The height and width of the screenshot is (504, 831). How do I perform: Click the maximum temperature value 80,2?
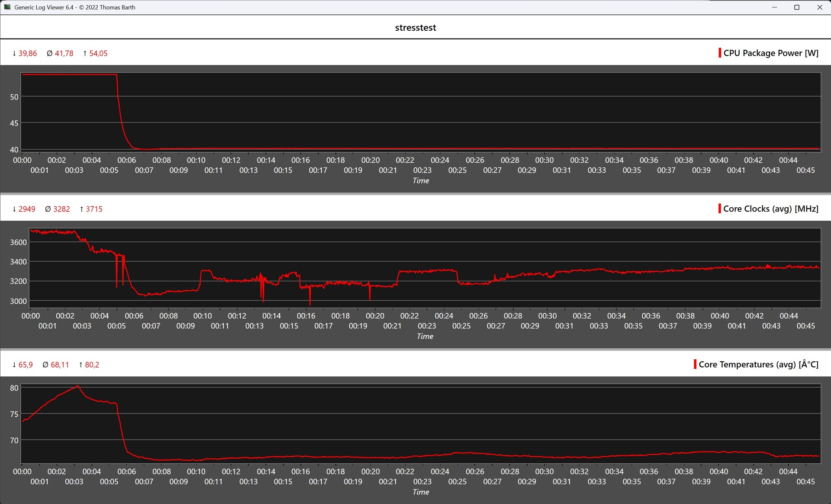pyautogui.click(x=92, y=365)
